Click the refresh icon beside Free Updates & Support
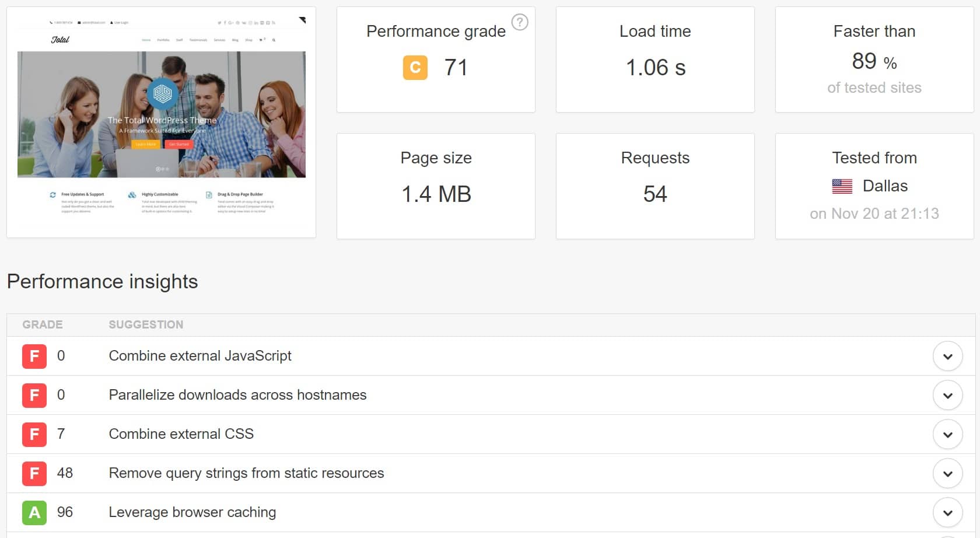Viewport: 980px width, 538px height. (x=52, y=195)
